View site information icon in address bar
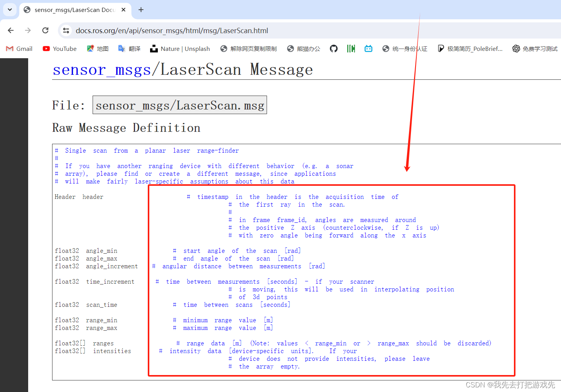 pyautogui.click(x=66, y=30)
